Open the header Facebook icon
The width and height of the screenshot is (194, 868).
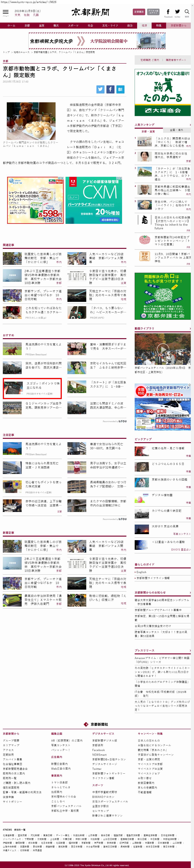[168, 12]
